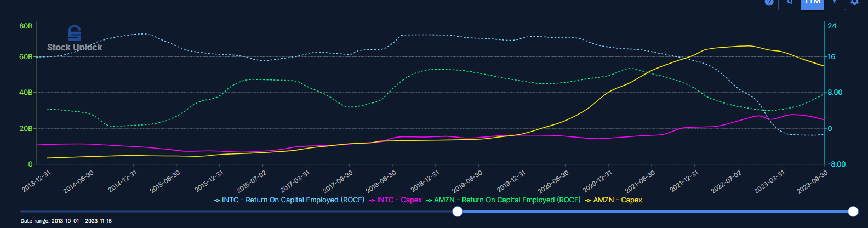Screen dimensions: 868x228
Task: Click the 2015-12-31 x-axis date
Action: (x=209, y=181)
